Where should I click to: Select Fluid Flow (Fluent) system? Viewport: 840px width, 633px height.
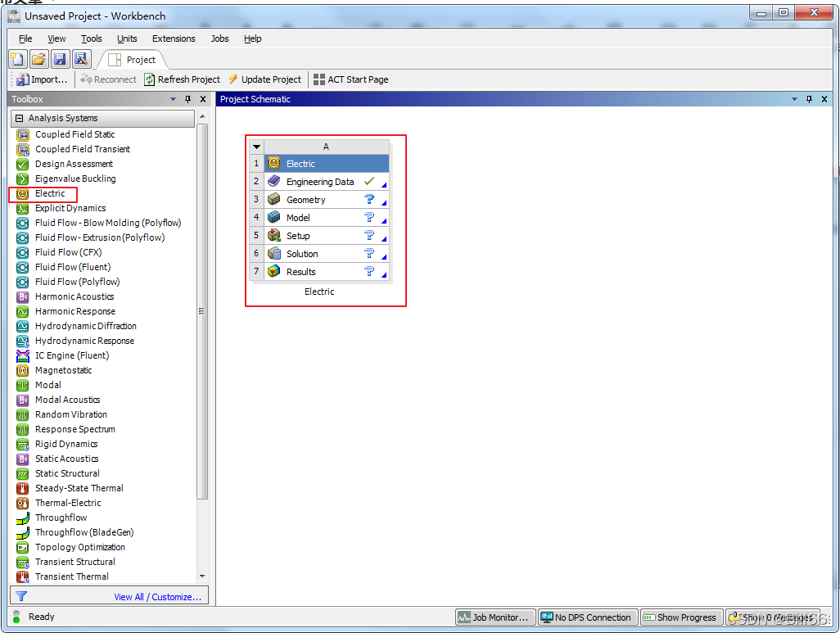coord(73,267)
